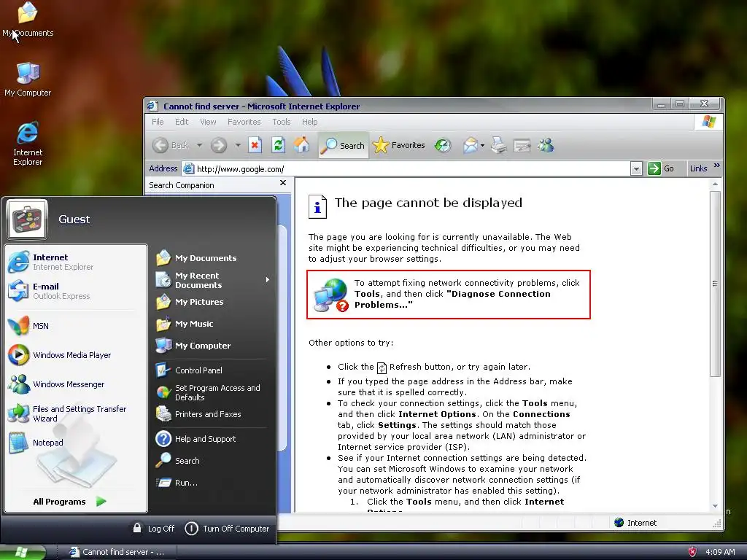Launch Windows Messenger from Start menu
The width and height of the screenshot is (747, 560).
76,384
